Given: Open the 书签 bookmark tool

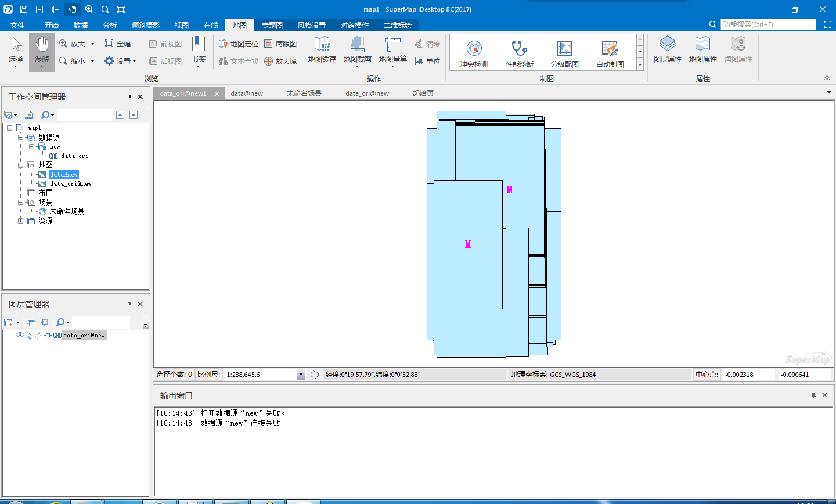Looking at the screenshot, I should tap(199, 51).
